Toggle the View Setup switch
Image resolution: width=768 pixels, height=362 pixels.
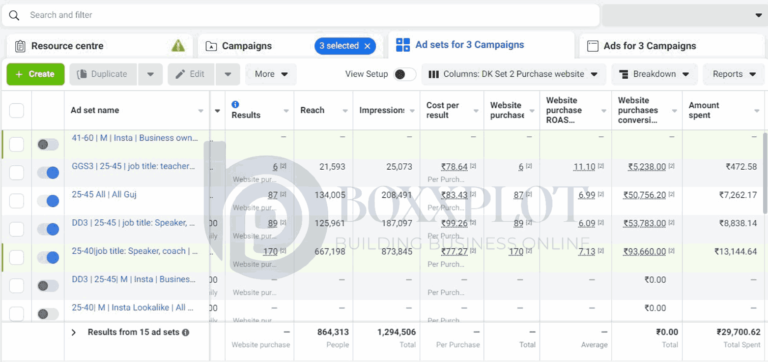[x=405, y=74]
